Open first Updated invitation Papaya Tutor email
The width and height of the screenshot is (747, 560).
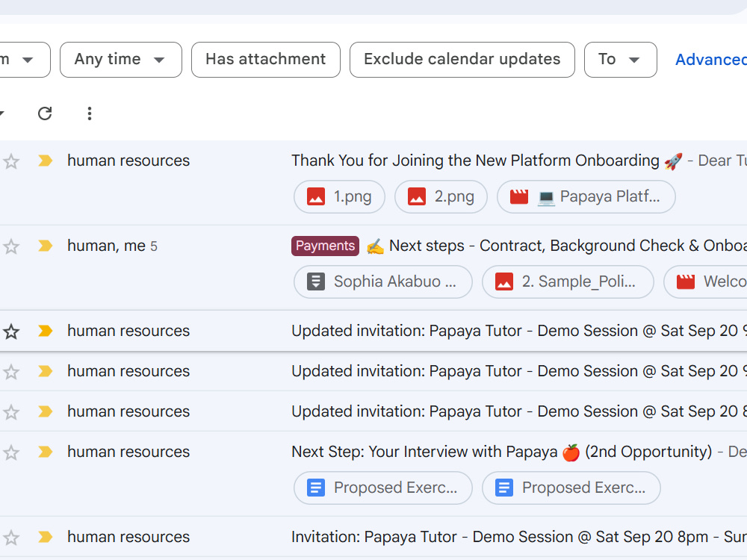pyautogui.click(x=373, y=331)
